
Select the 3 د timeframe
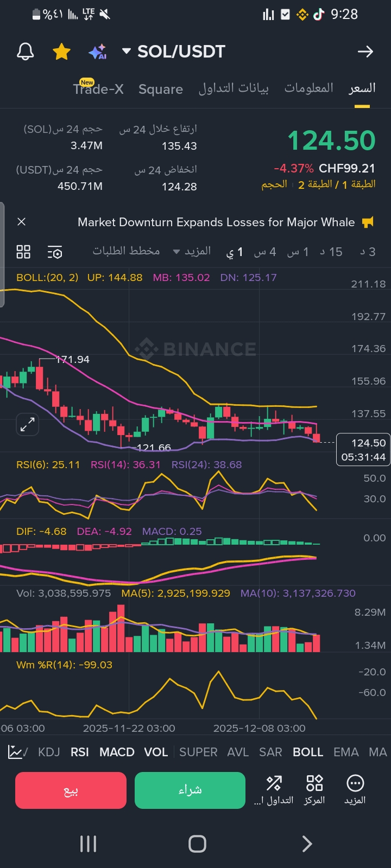click(368, 252)
